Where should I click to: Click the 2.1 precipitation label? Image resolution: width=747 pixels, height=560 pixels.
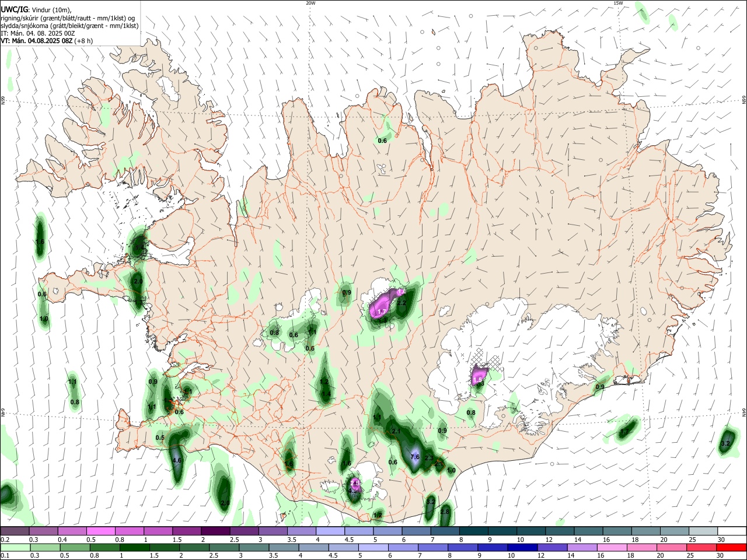(396, 431)
